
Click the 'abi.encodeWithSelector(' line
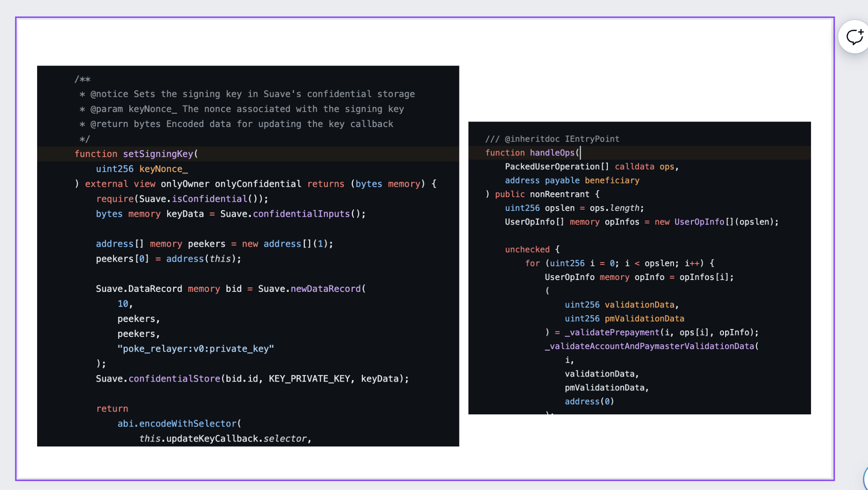(x=179, y=424)
